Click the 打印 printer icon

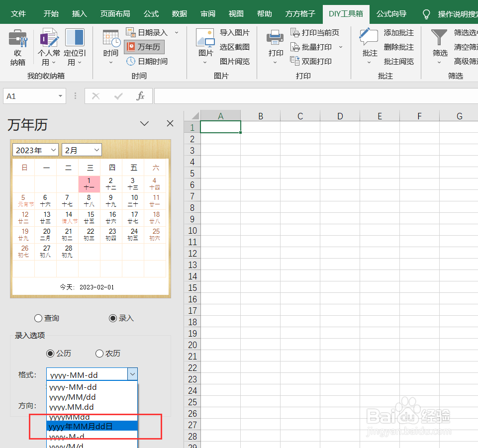coord(275,38)
